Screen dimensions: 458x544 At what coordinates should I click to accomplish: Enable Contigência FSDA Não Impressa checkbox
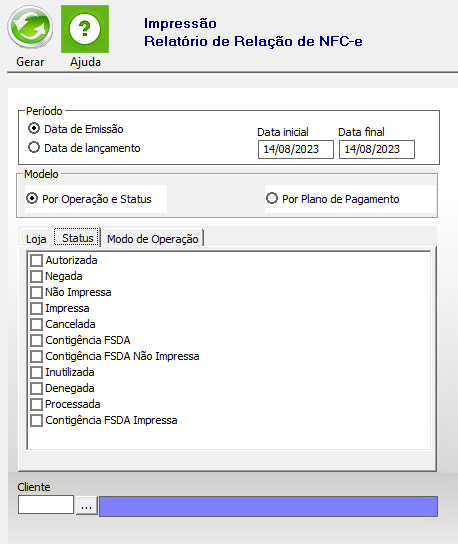(x=36, y=356)
